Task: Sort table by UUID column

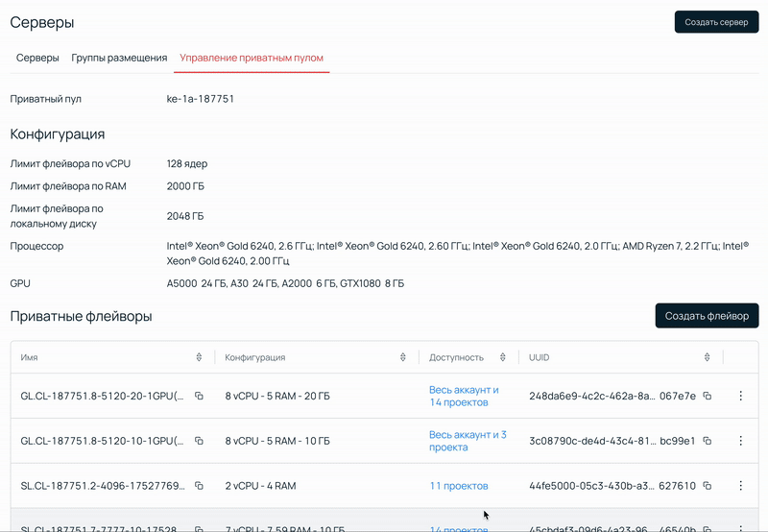Action: tap(708, 357)
